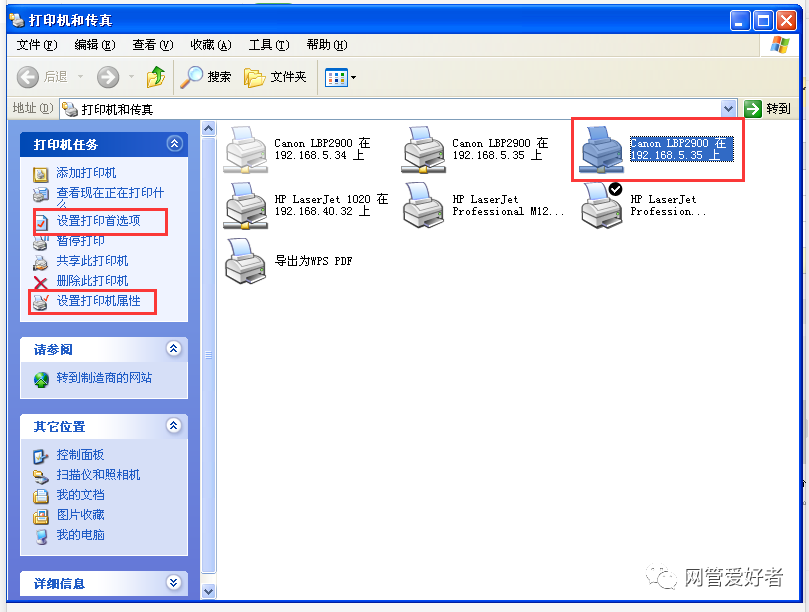Expand the 详细信息 panel
Viewport: 809px width, 612px height.
click(x=174, y=583)
